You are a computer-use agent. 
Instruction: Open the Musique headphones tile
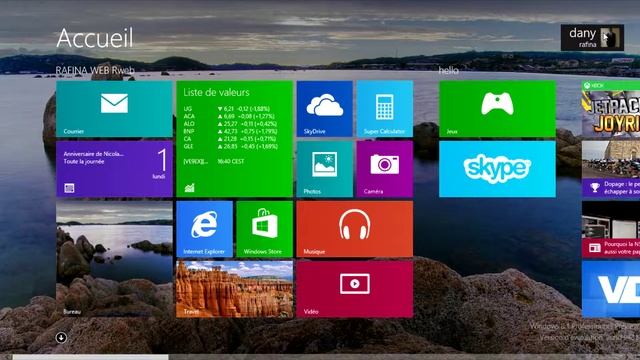(x=355, y=229)
